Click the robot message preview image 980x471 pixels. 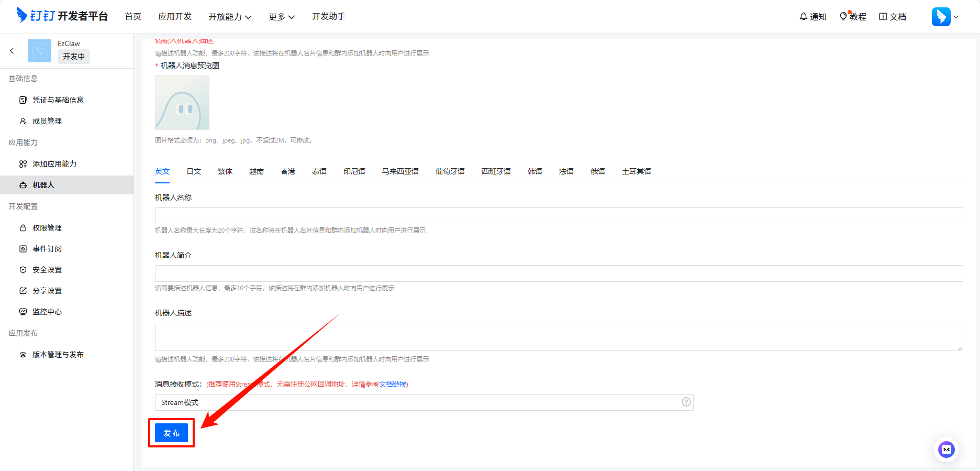182,103
